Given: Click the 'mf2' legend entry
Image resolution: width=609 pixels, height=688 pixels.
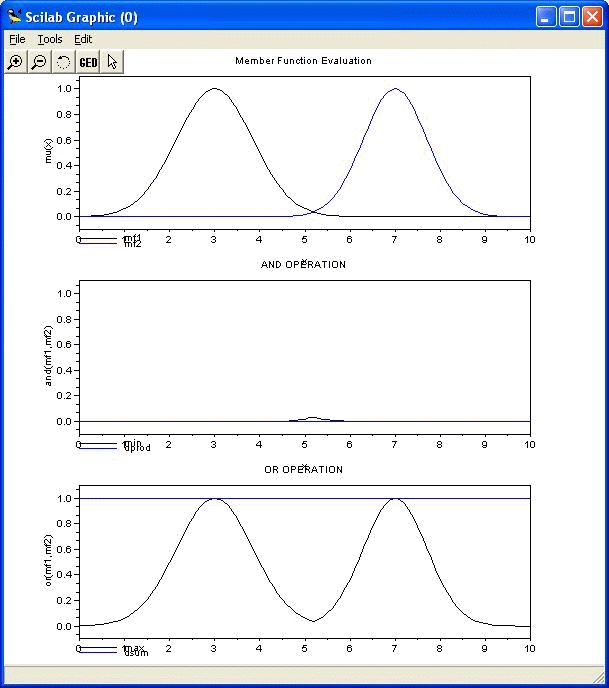Looking at the screenshot, I should point(133,245).
